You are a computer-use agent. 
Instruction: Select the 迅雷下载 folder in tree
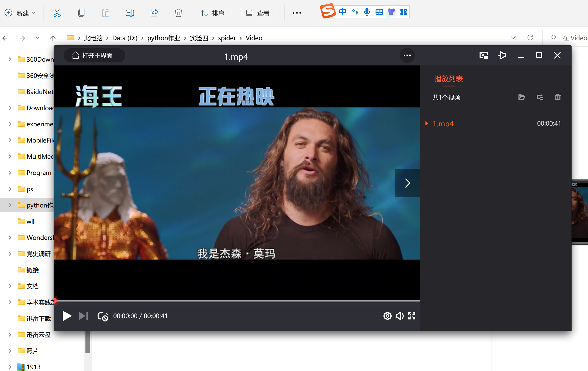click(x=34, y=318)
